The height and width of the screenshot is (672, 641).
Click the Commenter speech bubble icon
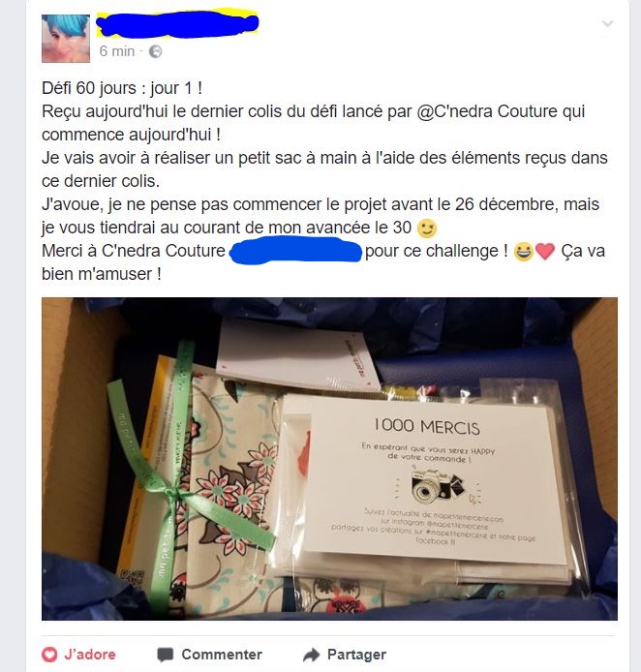(x=165, y=655)
